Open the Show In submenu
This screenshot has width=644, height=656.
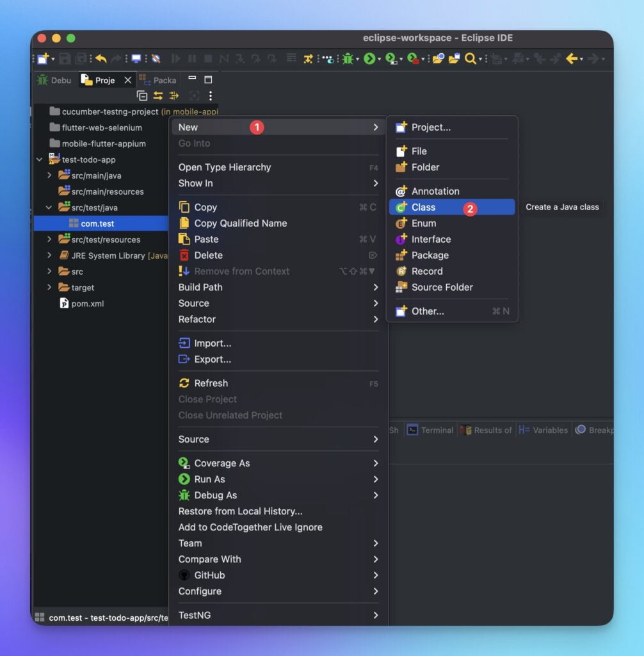278,183
